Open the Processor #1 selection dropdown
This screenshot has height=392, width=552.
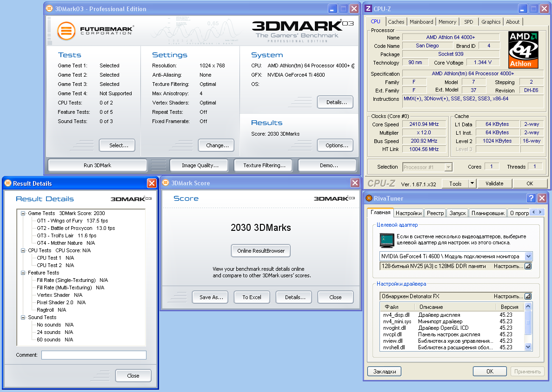point(448,167)
